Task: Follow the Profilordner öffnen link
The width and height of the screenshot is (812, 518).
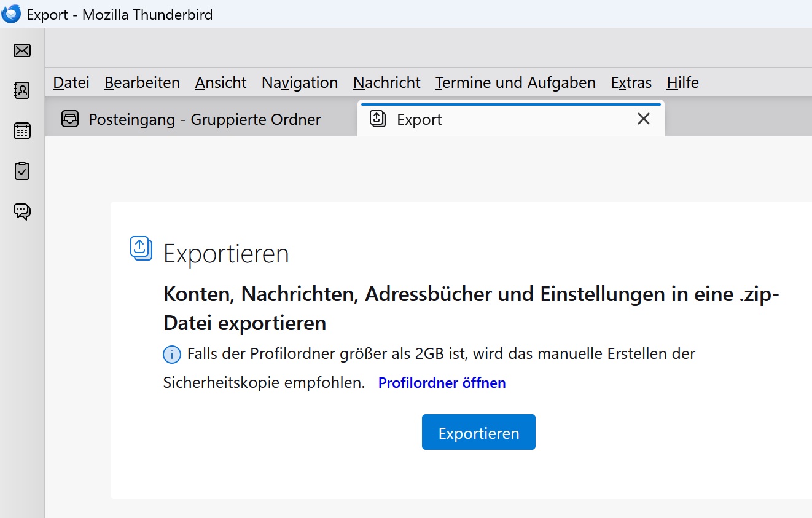Action: point(442,383)
